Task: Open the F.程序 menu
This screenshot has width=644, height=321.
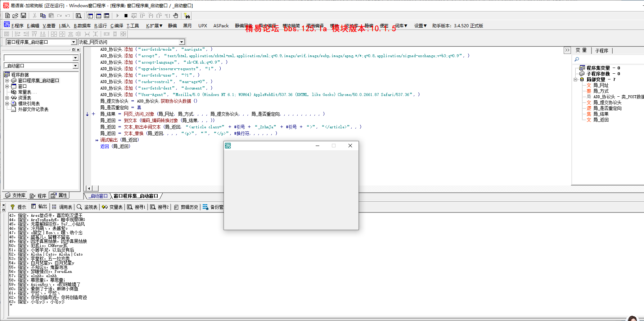Action: pos(18,26)
